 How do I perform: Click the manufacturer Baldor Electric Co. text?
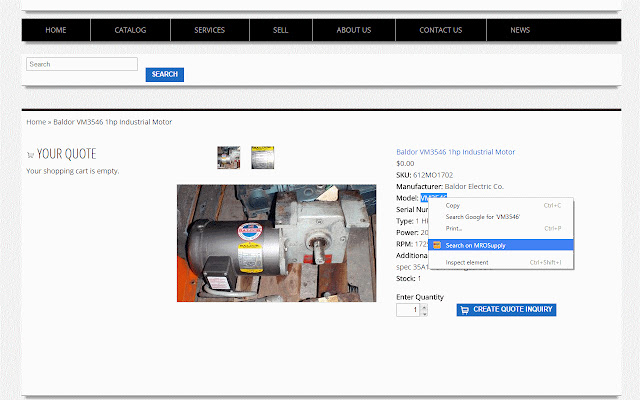click(474, 187)
